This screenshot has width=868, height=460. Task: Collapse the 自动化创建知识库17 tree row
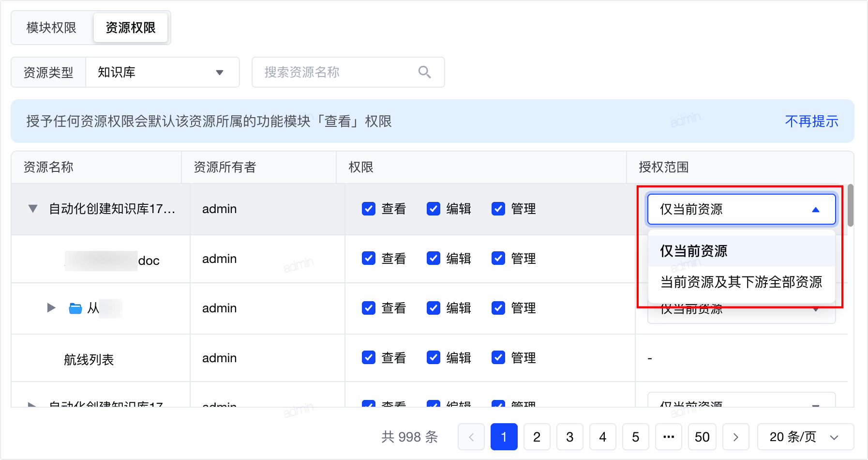coord(33,209)
